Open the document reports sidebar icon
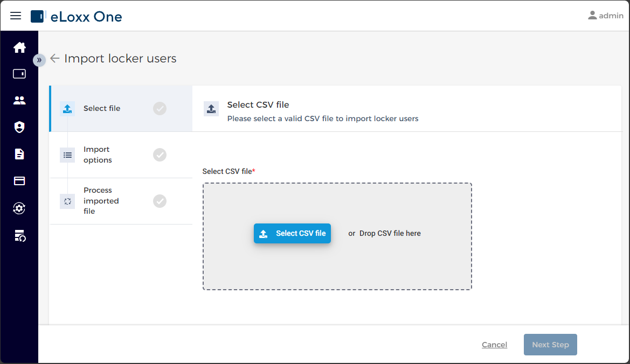630x364 pixels. point(19,154)
